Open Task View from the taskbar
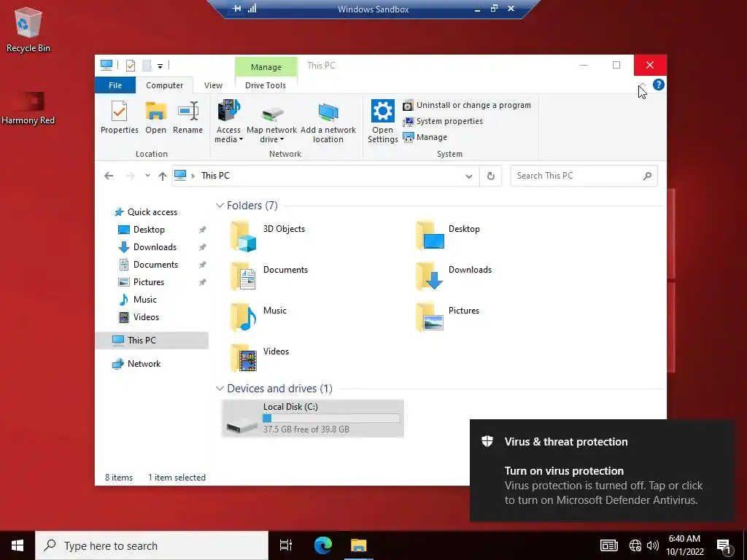747x560 pixels. pyautogui.click(x=286, y=545)
